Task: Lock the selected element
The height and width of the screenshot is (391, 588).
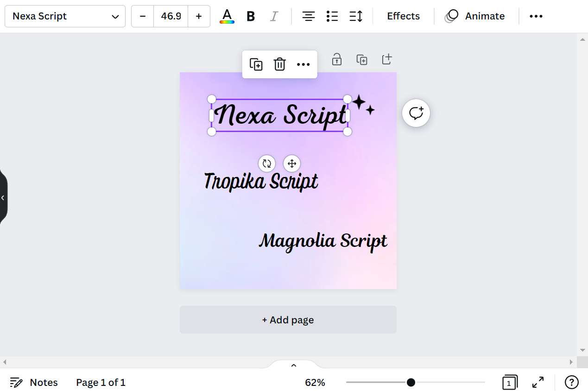Action: click(336, 59)
